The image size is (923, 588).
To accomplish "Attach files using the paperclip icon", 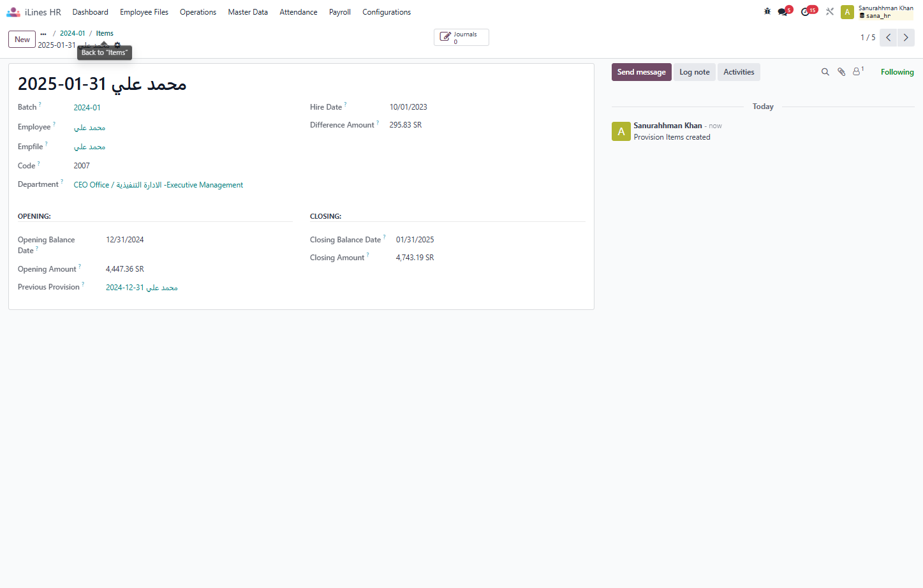I will [x=841, y=72].
